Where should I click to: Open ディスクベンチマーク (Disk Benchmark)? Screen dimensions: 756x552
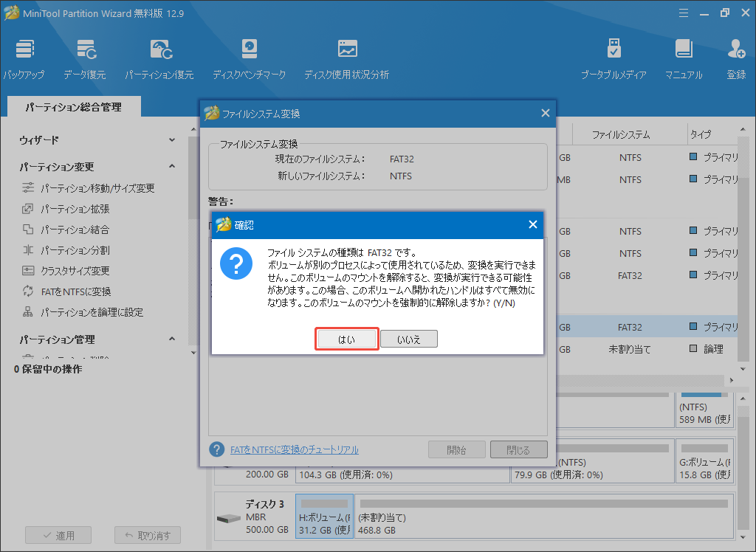coord(250,59)
